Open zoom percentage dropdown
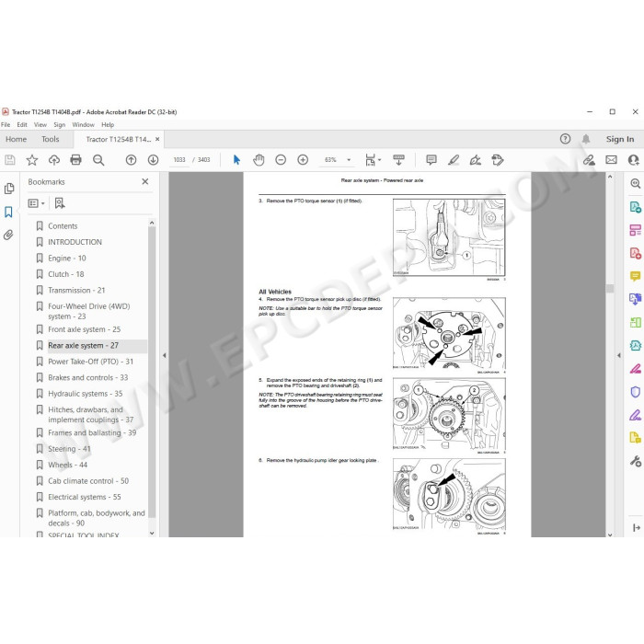Viewport: 644px width, 644px height. 349,160
